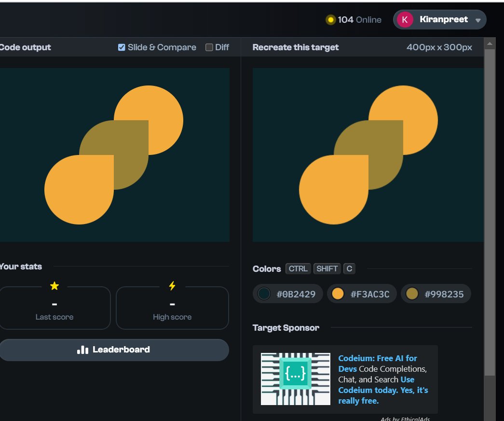Enable the Diff checkbox
Image resolution: width=504 pixels, height=421 pixels.
tap(209, 47)
